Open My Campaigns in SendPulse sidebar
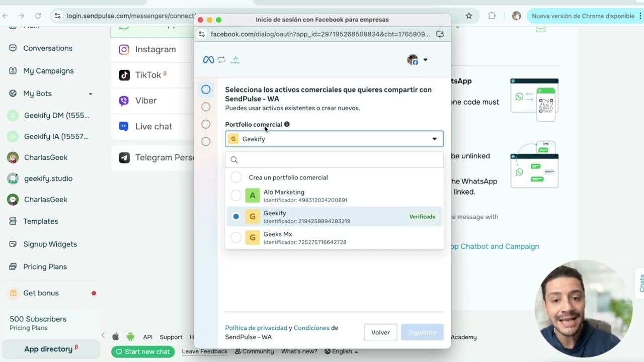The height and width of the screenshot is (362, 644). click(x=48, y=71)
